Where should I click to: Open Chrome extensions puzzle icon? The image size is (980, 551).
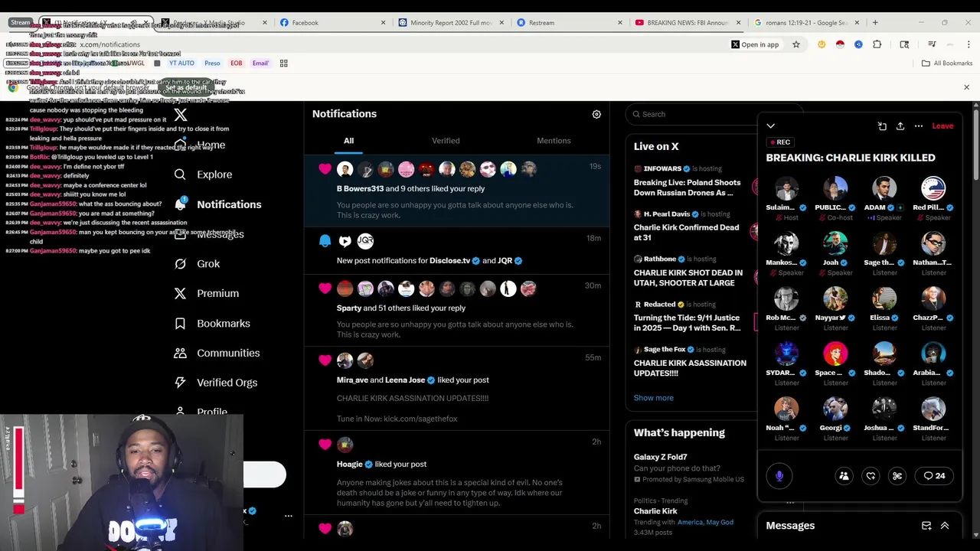[x=877, y=44]
